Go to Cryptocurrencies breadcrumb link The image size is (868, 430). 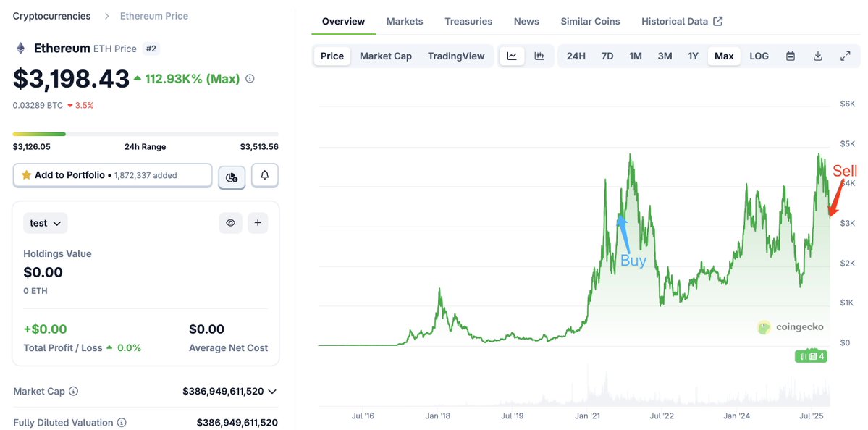[52, 16]
